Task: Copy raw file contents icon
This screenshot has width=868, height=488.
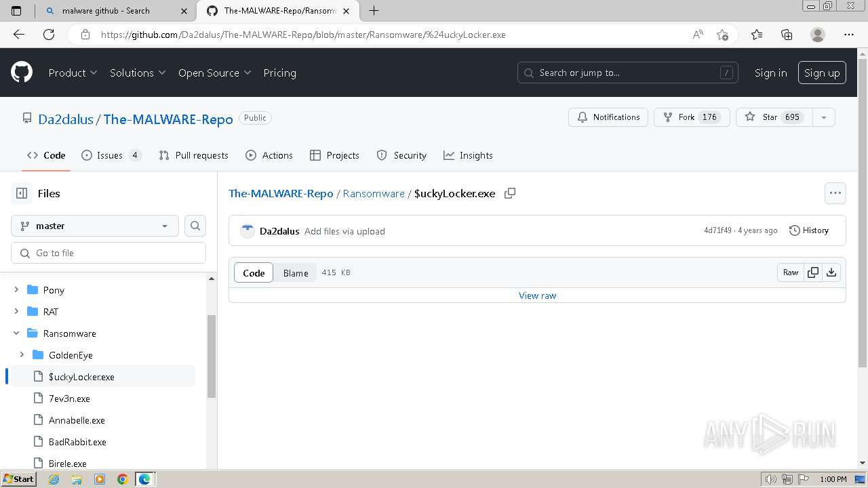Action: point(812,272)
